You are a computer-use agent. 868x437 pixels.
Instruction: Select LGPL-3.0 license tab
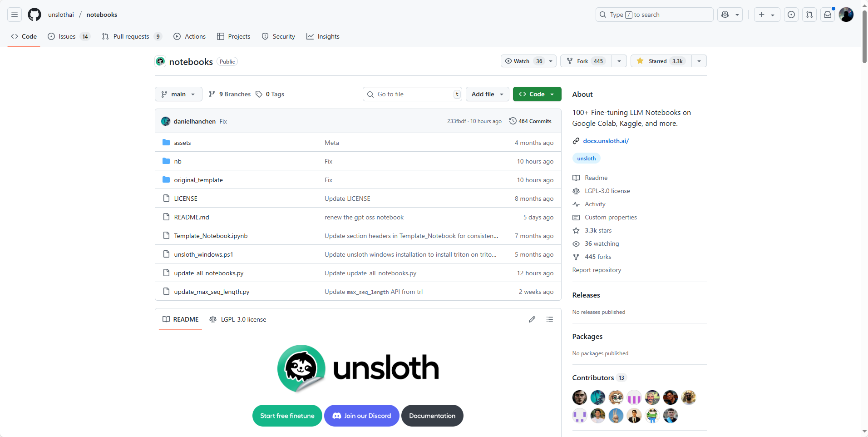238,319
